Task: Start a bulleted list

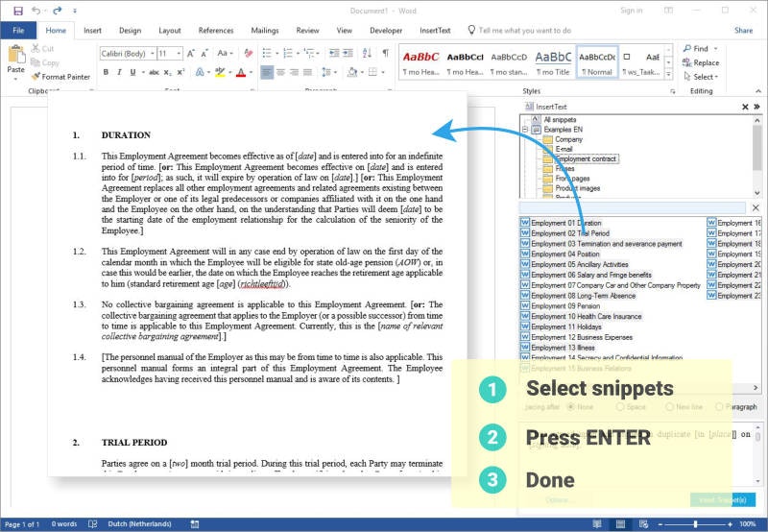Action: (267, 53)
